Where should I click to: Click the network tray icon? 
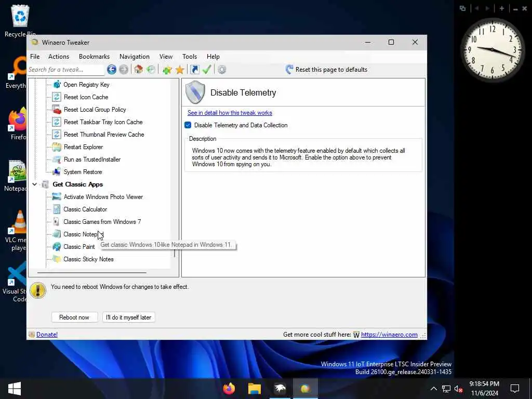pyautogui.click(x=446, y=389)
